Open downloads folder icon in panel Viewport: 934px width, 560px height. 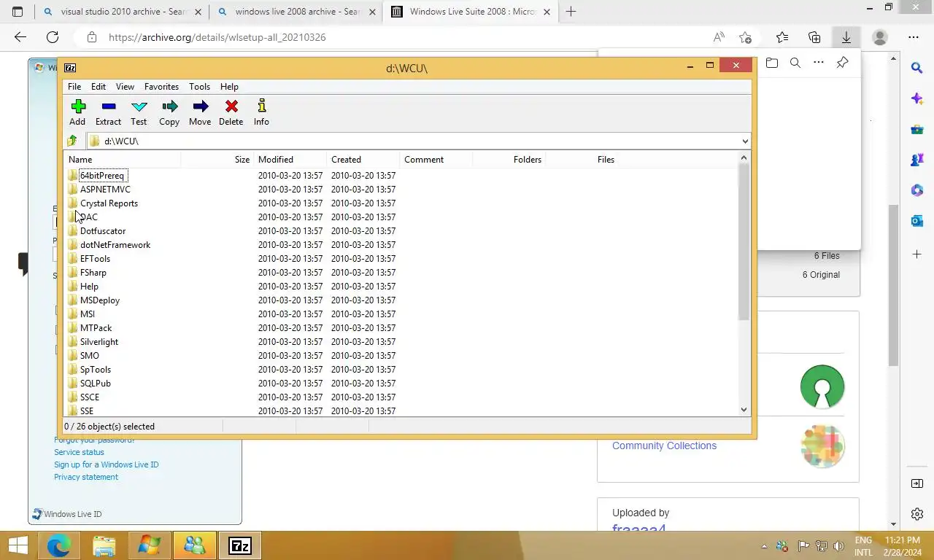(x=772, y=63)
